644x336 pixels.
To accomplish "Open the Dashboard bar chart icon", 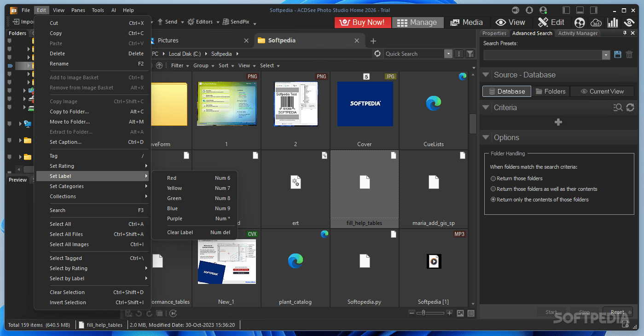I will pos(613,22).
